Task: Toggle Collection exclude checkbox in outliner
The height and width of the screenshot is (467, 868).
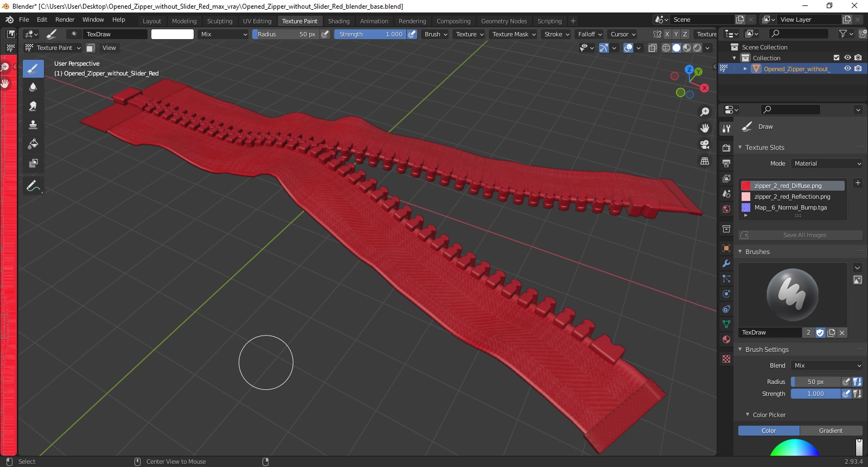Action: tap(837, 58)
